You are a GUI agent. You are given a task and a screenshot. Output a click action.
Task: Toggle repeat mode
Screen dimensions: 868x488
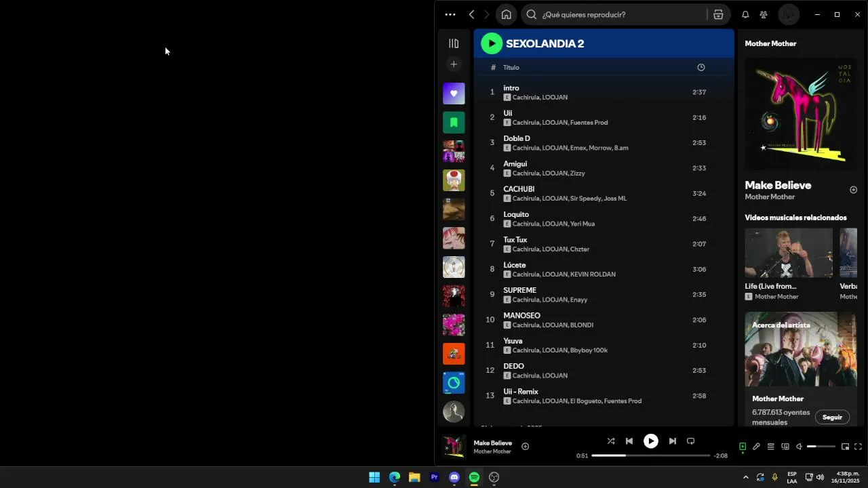click(x=690, y=441)
